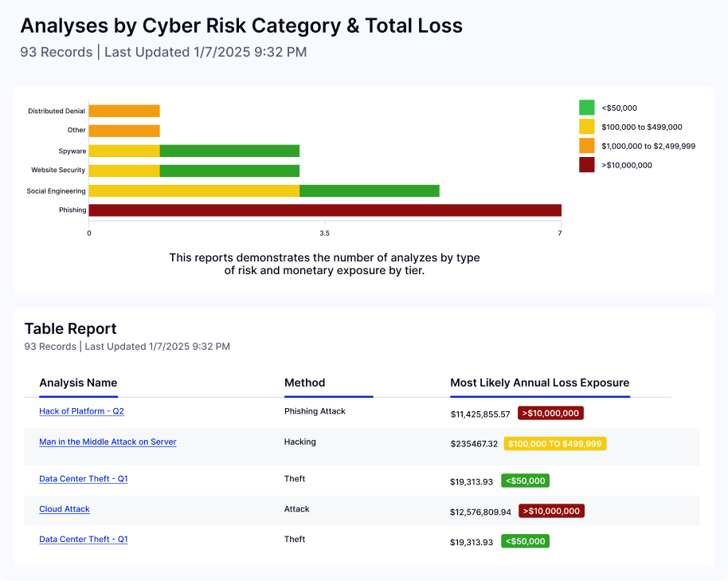
Task: Click the >$10,000,000 badge on Hack of Platform row
Action: [550, 413]
